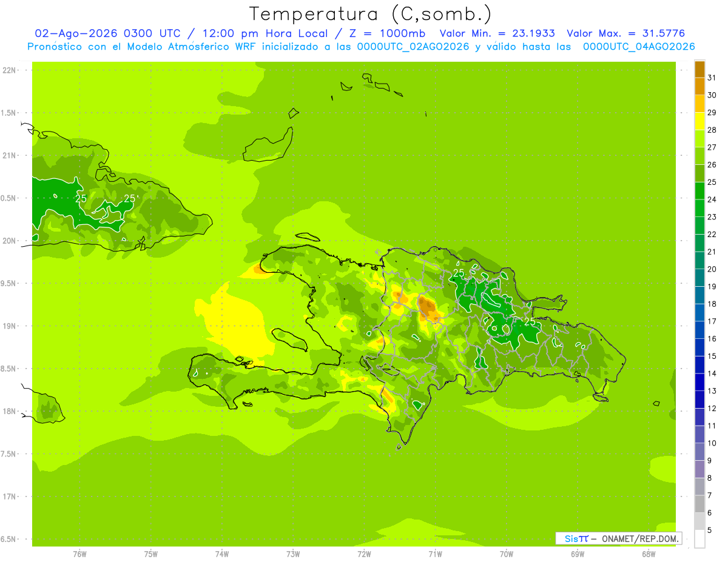Click the legend value 12

pos(712,408)
